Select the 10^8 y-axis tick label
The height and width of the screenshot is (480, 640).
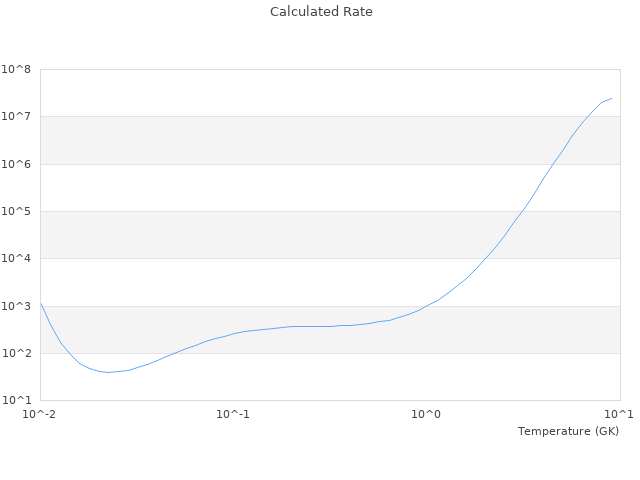pos(17,70)
